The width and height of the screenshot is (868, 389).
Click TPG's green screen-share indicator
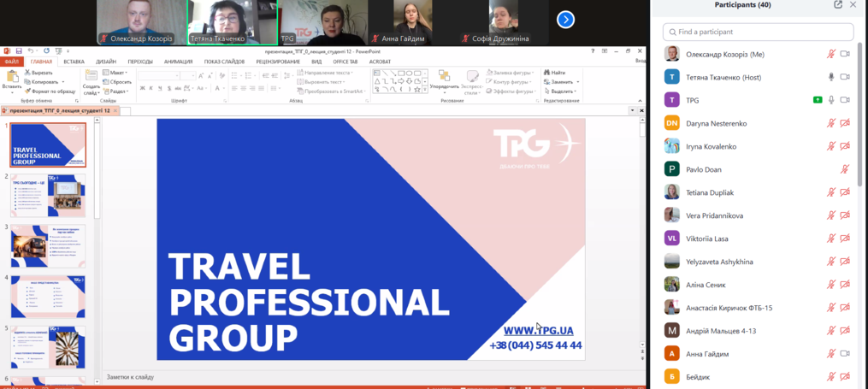click(818, 100)
